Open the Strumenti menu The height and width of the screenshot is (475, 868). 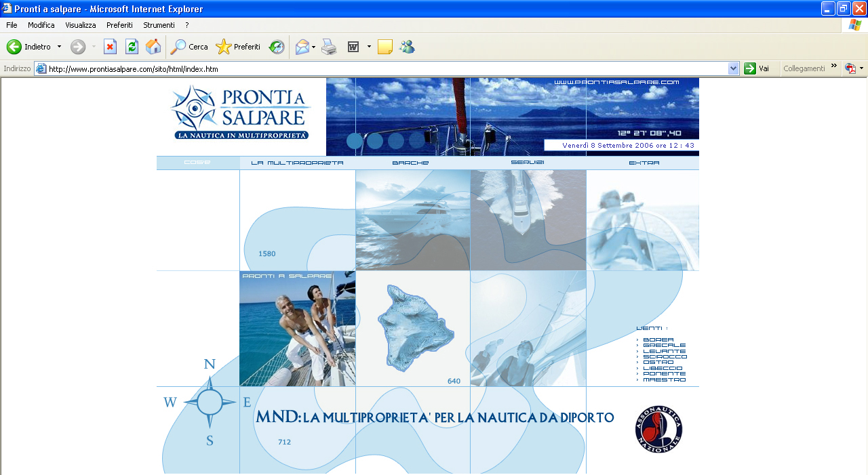tap(159, 25)
